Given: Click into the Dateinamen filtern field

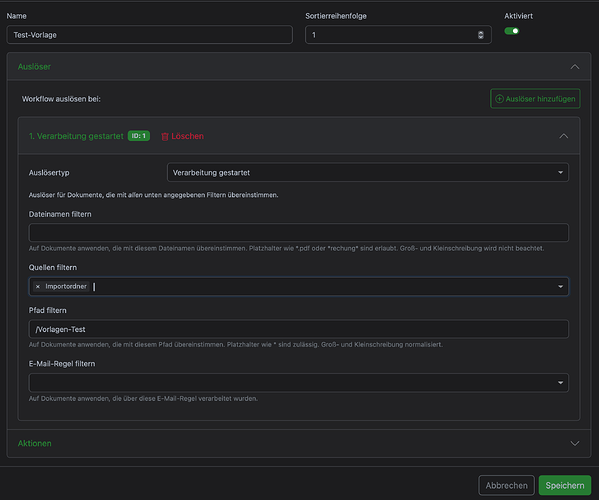Looking at the screenshot, I should pyautogui.click(x=298, y=233).
